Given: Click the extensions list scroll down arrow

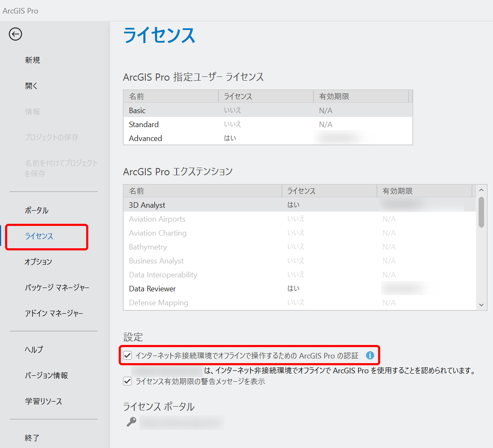Looking at the screenshot, I should coord(481,304).
